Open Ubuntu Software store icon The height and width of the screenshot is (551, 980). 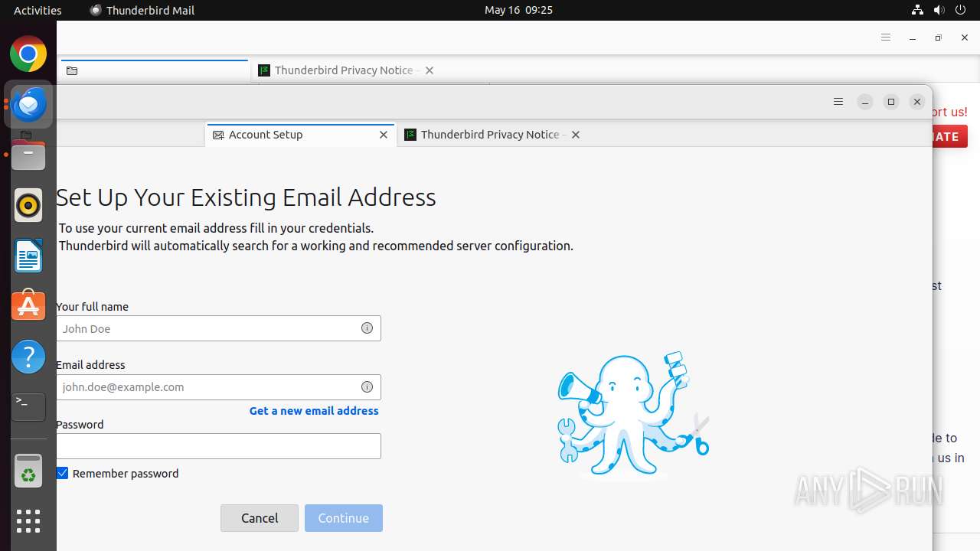pos(28,305)
